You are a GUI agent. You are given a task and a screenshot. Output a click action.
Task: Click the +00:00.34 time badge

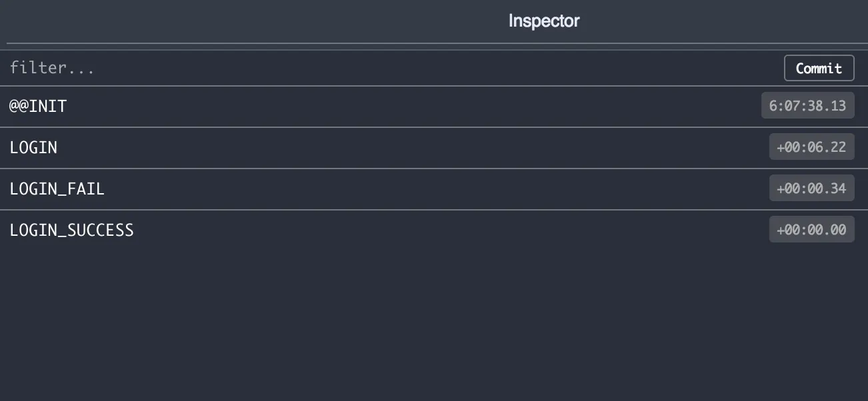pos(811,188)
